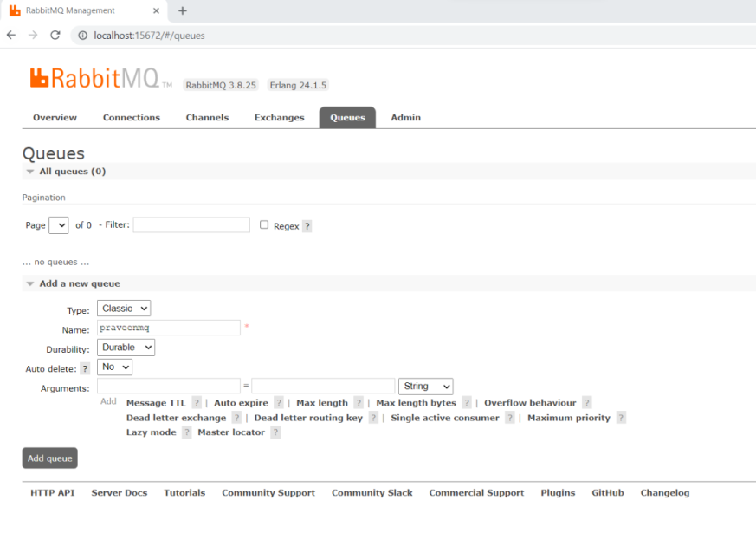This screenshot has height=533, width=756.
Task: Switch to the Overview tab
Action: pyautogui.click(x=55, y=117)
